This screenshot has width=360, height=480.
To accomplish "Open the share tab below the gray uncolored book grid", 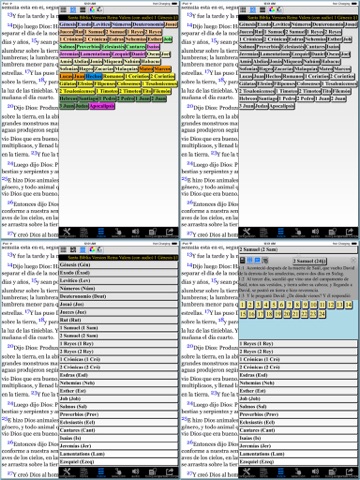I will coord(350,232).
